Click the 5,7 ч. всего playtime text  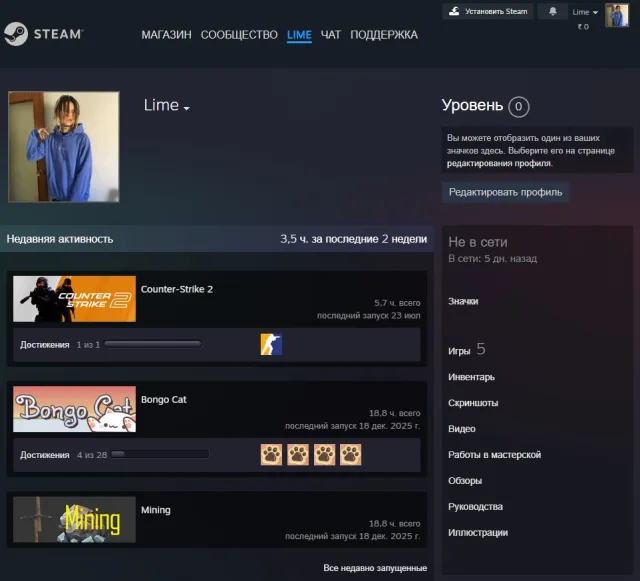click(x=397, y=303)
